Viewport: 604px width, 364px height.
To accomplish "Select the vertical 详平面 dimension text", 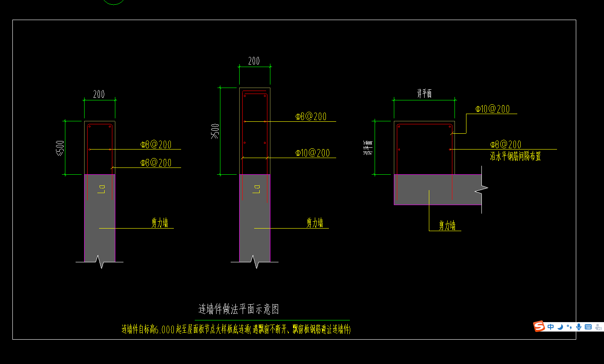I will point(368,147).
